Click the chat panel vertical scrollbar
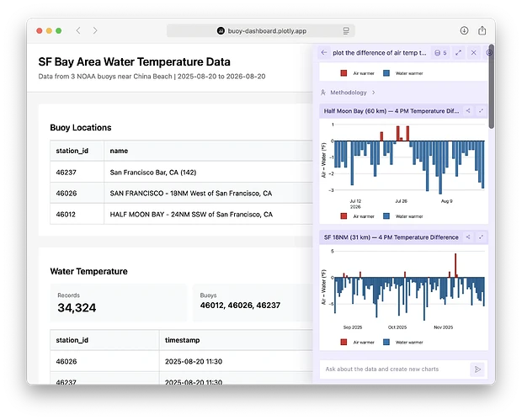The height and width of the screenshot is (420, 522). click(x=492, y=87)
